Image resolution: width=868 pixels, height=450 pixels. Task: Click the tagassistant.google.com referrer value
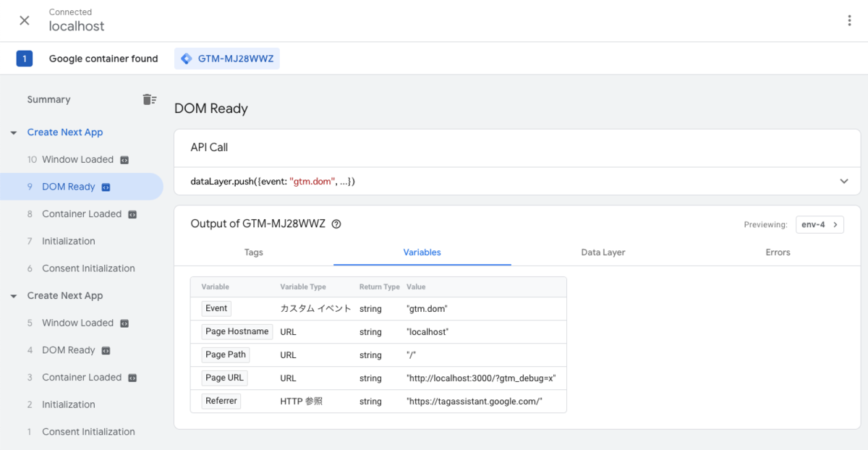point(475,402)
